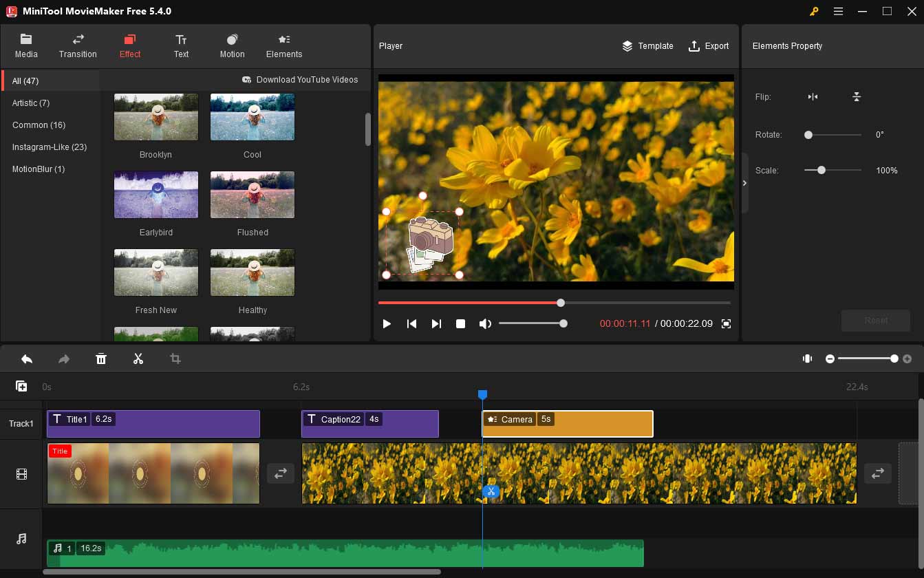The width and height of the screenshot is (924, 578).
Task: Flip the element vertically
Action: [857, 97]
